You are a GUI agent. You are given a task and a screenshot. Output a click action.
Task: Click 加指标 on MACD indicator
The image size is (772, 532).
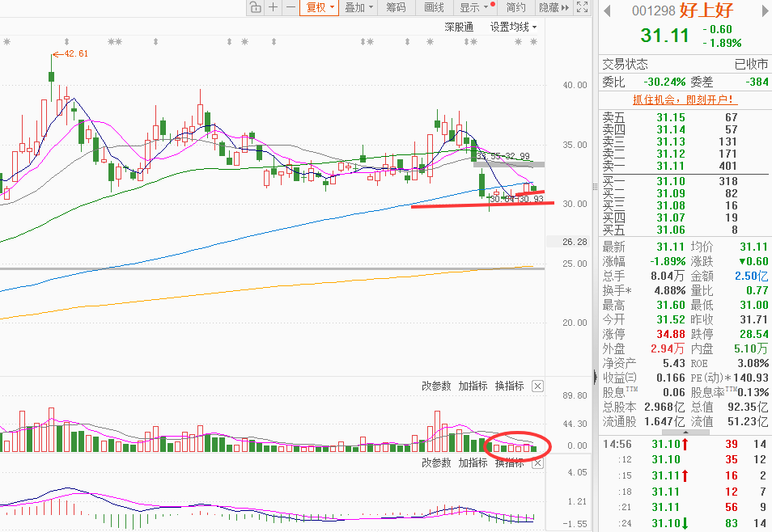tap(473, 462)
